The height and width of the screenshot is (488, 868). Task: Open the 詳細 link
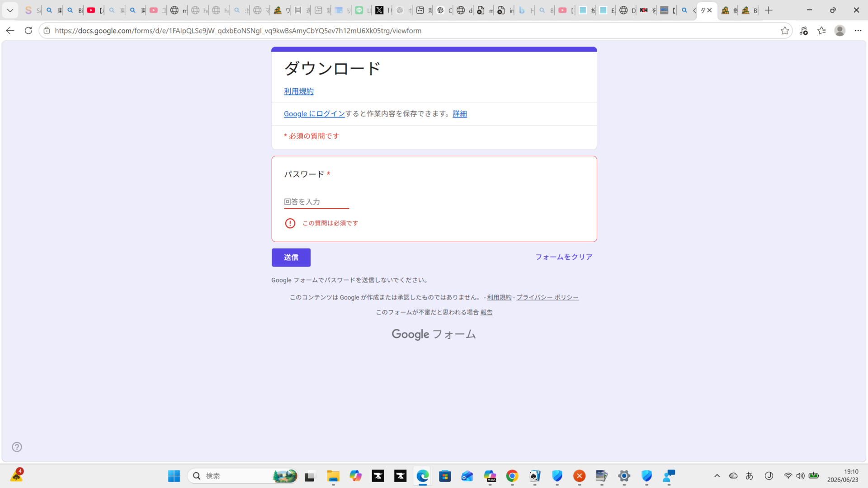[460, 114]
